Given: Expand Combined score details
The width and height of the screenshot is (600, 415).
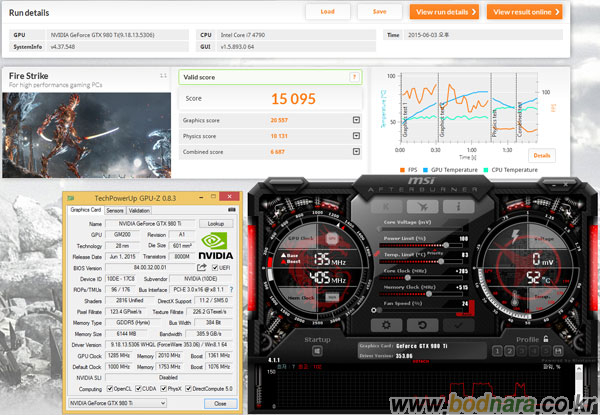Looking at the screenshot, I should [356, 151].
